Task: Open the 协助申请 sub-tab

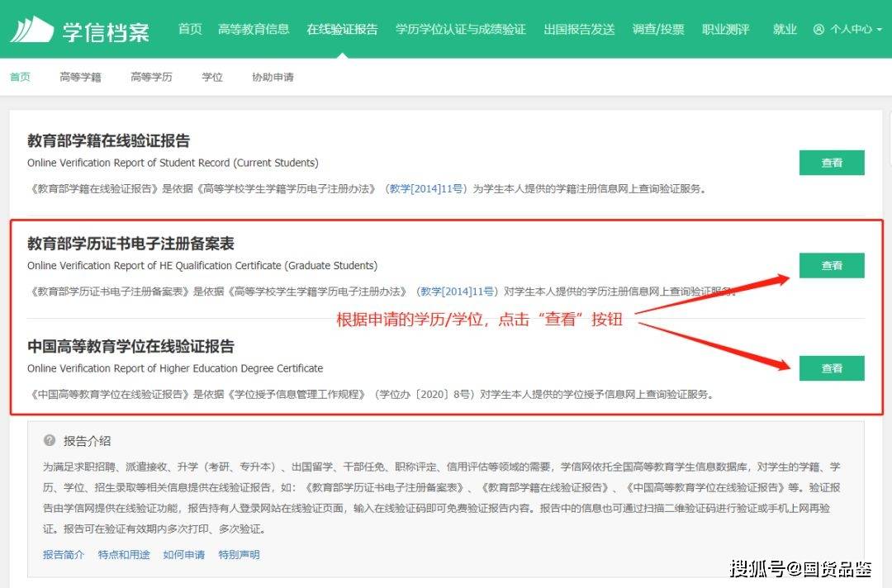Action: click(x=273, y=78)
